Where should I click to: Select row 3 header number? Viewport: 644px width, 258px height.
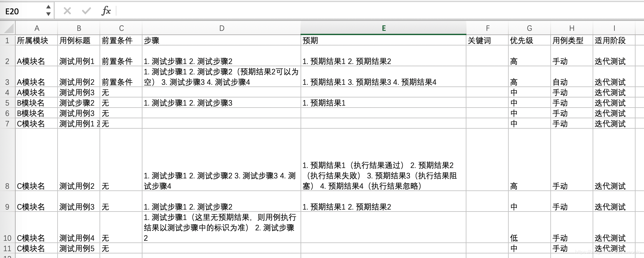pos(7,77)
